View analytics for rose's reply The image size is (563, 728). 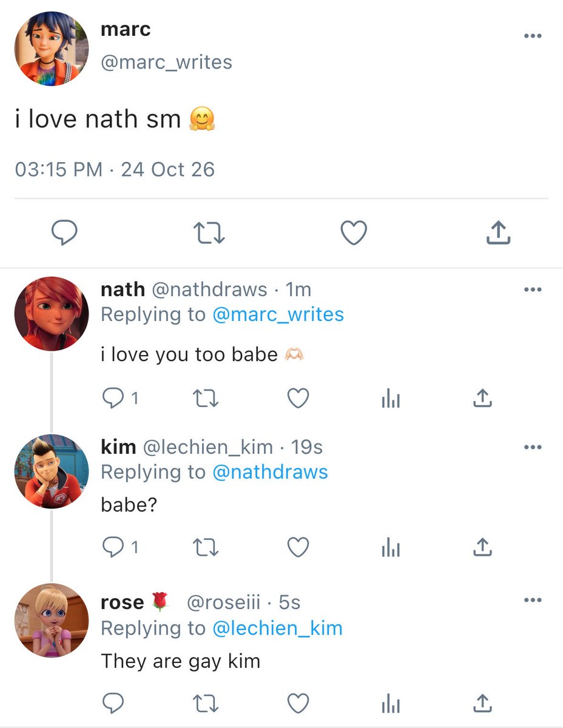pyautogui.click(x=391, y=704)
